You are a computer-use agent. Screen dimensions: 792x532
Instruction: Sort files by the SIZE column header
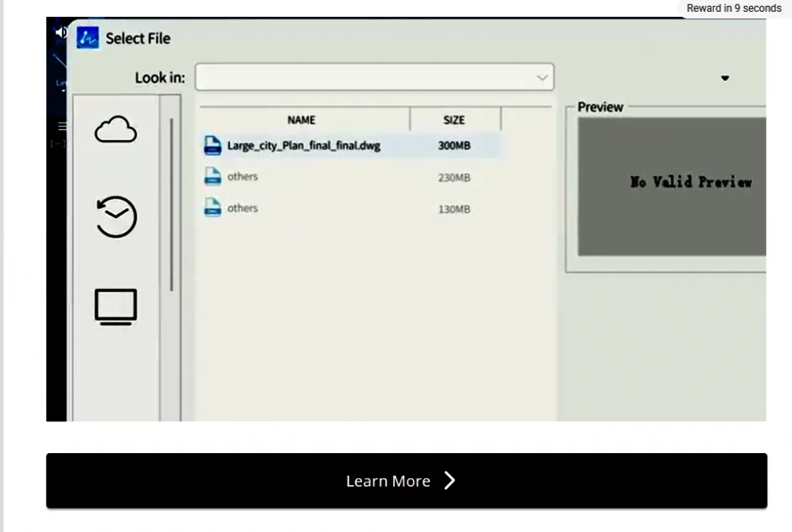(x=454, y=120)
